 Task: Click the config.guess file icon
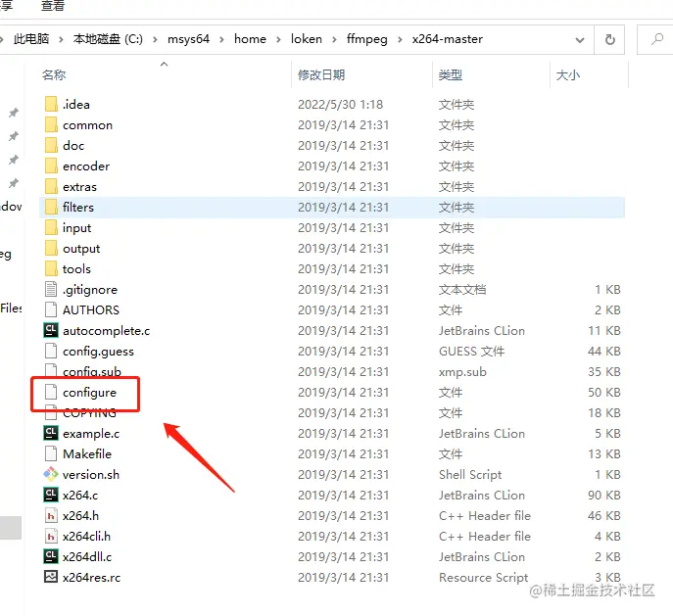51,351
